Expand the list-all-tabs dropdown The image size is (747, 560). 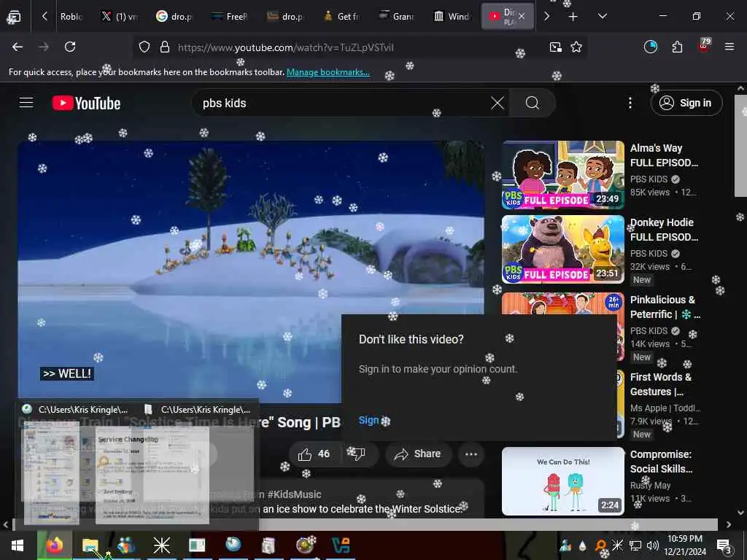(x=602, y=17)
